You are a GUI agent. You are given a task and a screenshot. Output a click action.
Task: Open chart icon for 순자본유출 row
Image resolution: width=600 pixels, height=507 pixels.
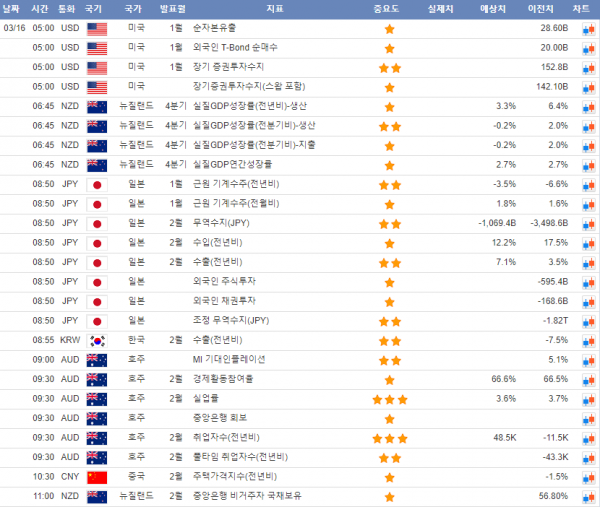point(587,29)
